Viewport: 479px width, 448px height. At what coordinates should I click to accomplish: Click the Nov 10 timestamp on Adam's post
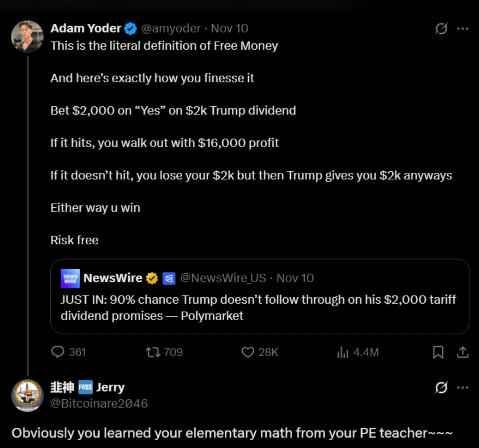(230, 28)
